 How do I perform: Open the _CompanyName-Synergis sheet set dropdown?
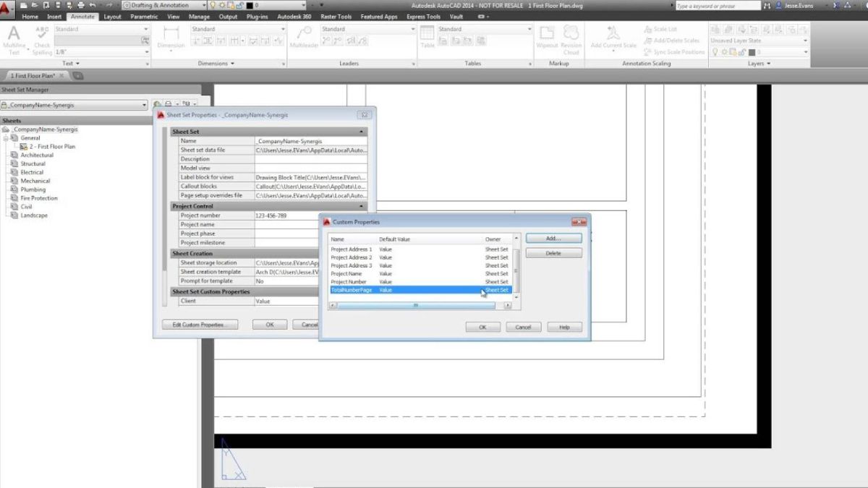74,105
